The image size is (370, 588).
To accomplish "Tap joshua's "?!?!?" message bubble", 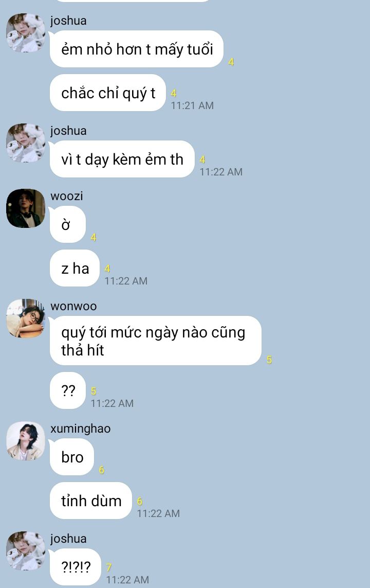I will [76, 566].
